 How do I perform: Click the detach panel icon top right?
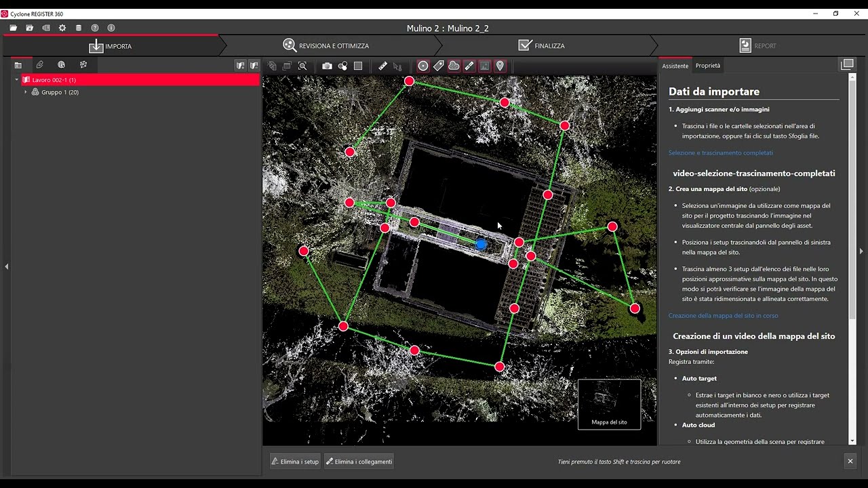847,64
